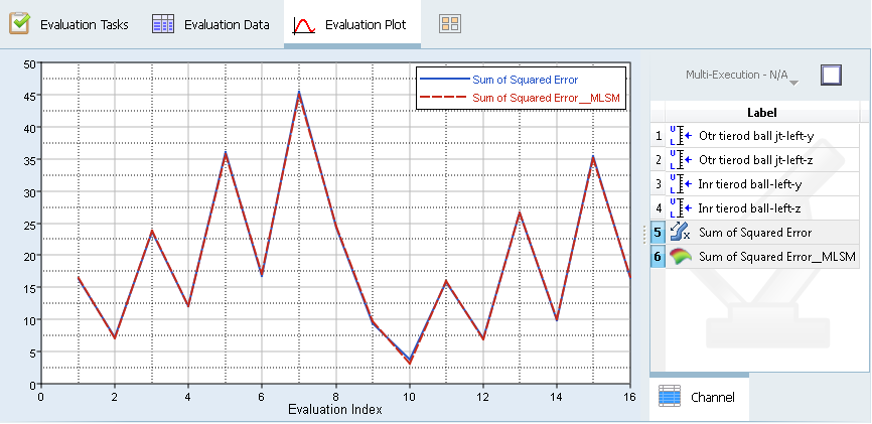Click the Channel tab table icon

[x=670, y=397]
